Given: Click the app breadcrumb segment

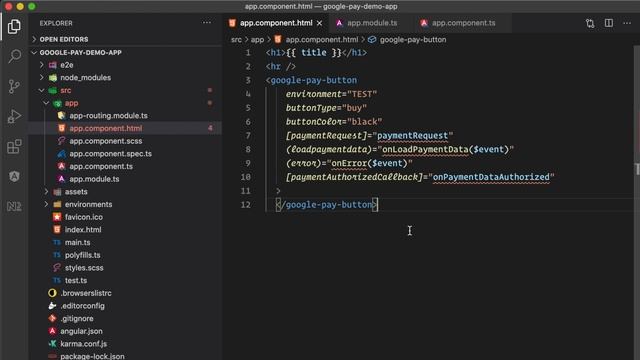Looking at the screenshot, I should [257, 40].
